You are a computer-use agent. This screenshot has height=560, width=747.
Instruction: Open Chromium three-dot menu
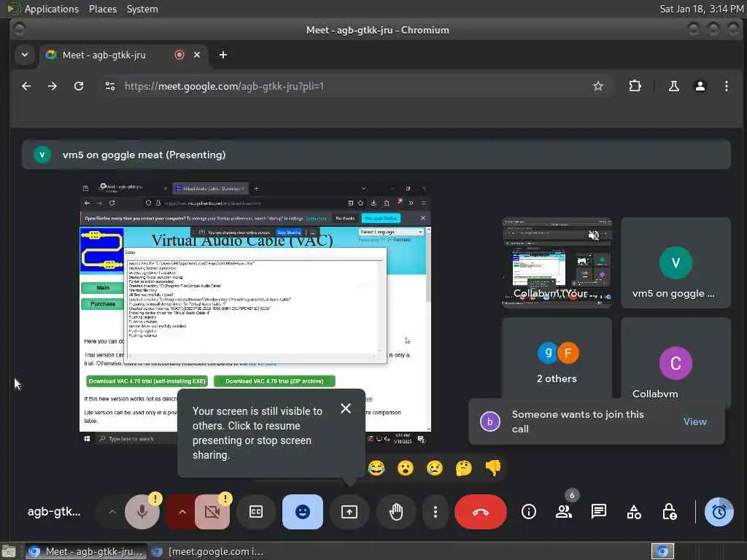tap(726, 86)
